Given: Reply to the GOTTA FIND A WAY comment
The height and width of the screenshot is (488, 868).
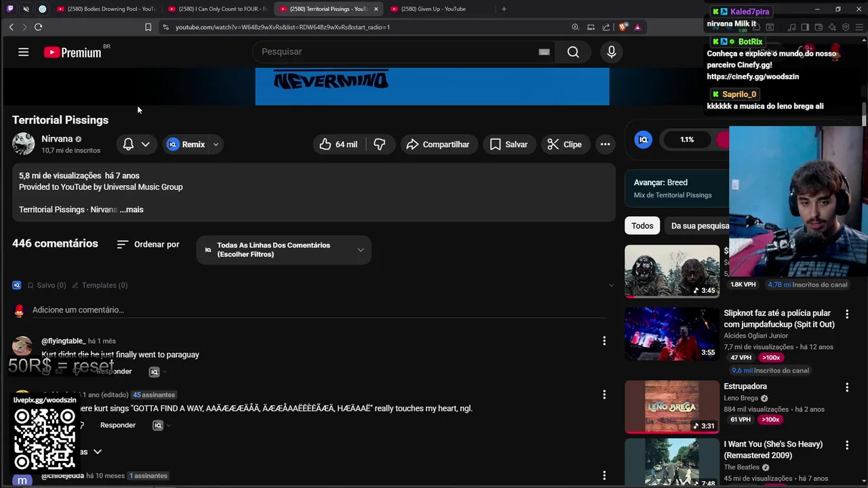Looking at the screenshot, I should pos(118,425).
